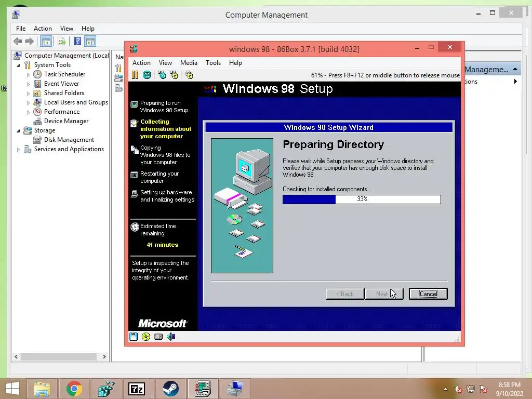The width and height of the screenshot is (532, 399).
Task: Open Action Center flag in system tray
Action: click(x=483, y=389)
